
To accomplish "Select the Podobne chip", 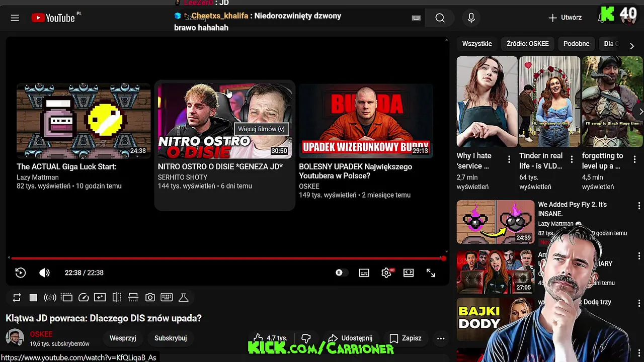I will 576,44.
